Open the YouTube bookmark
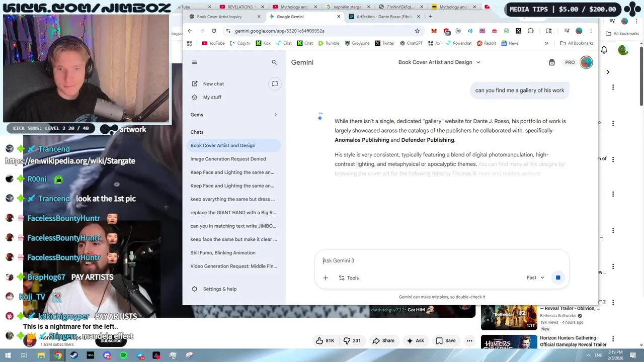 tap(213, 43)
